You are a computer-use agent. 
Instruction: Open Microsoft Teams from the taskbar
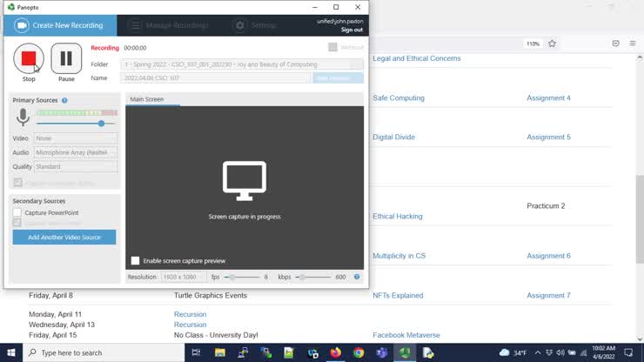(x=381, y=352)
